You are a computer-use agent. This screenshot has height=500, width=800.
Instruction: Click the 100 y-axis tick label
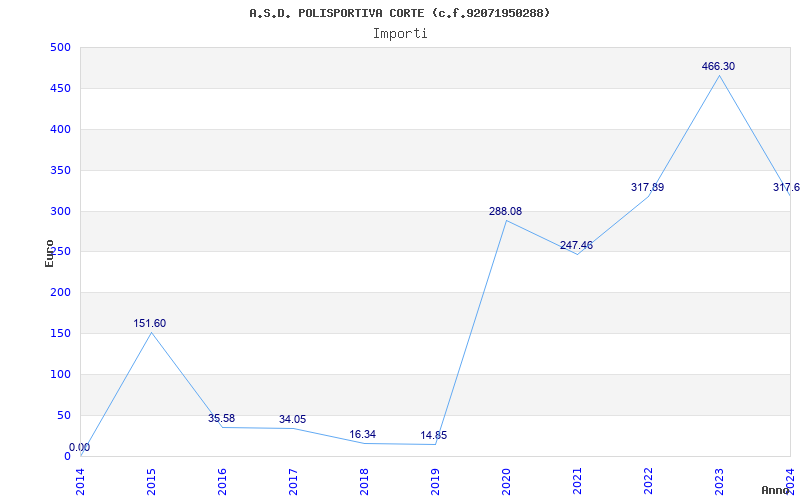[x=60, y=374]
